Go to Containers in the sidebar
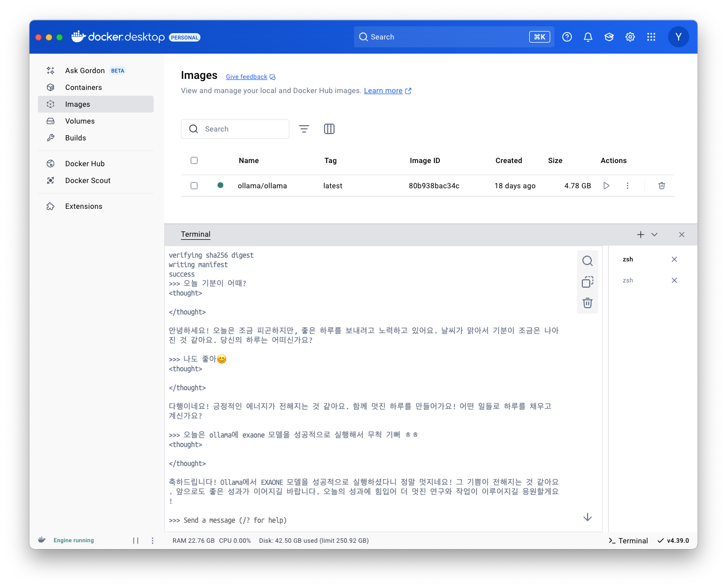Image resolution: width=727 pixels, height=588 pixels. [96, 87]
